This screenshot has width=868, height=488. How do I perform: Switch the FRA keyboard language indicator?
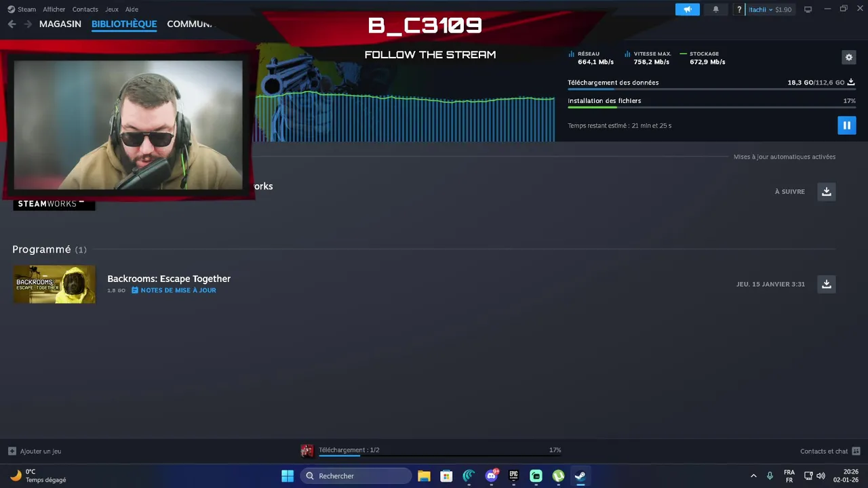pyautogui.click(x=789, y=476)
